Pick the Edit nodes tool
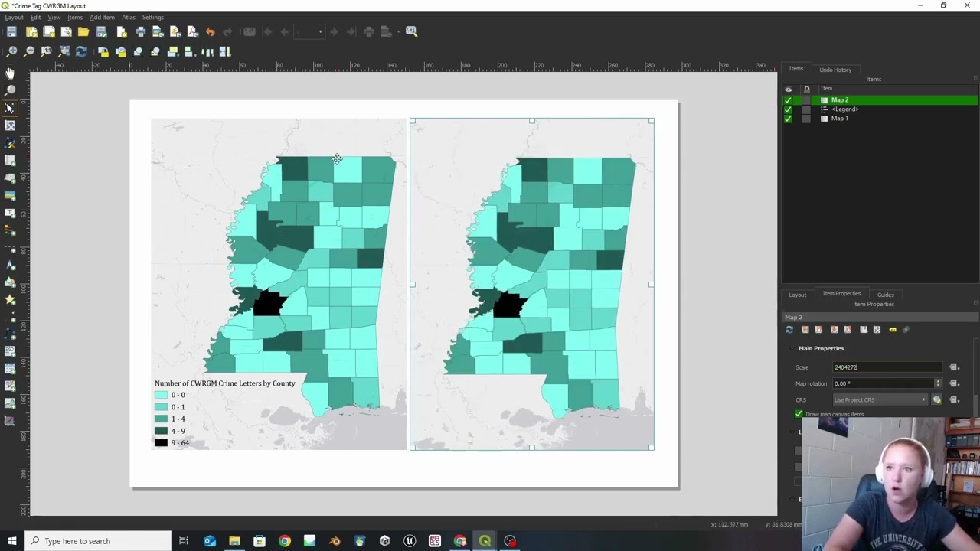 (x=10, y=143)
